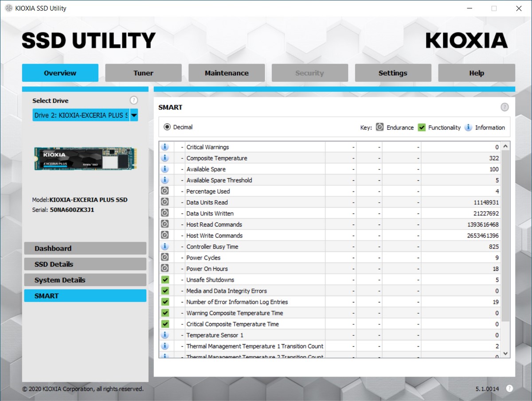This screenshot has width=532, height=401.
Task: Click endurance icon on Data Units Written row
Action: pyautogui.click(x=165, y=213)
